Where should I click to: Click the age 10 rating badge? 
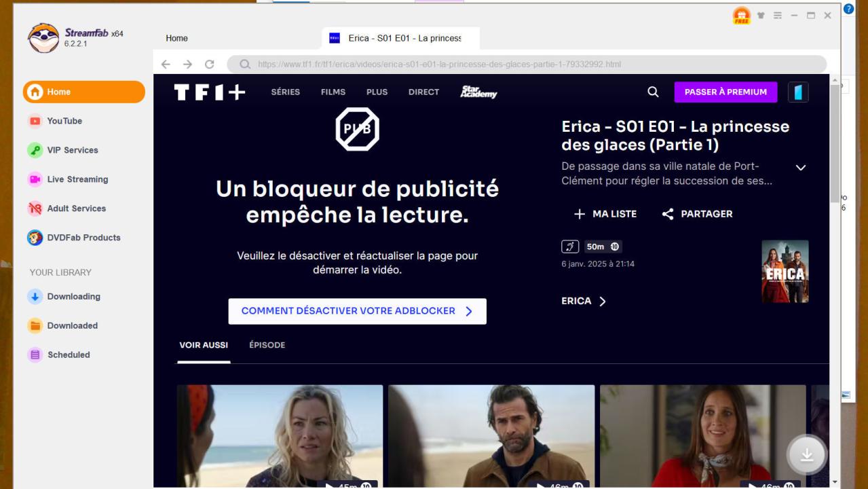[x=614, y=247]
